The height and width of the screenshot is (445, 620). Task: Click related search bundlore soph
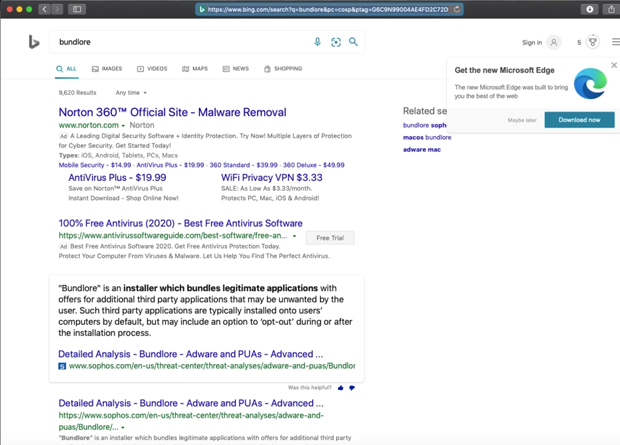[425, 125]
